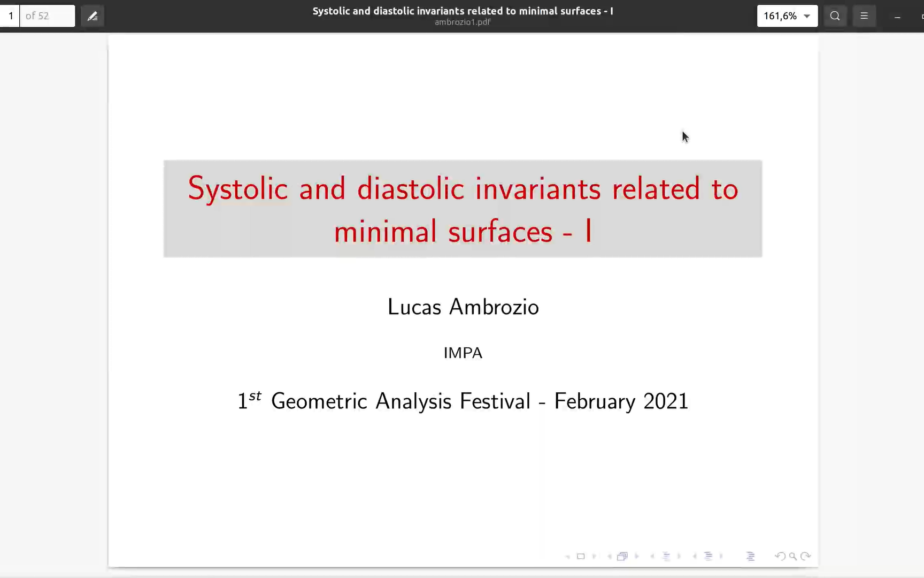This screenshot has height=578, width=924.
Task: Click the current page number field
Action: click(10, 16)
